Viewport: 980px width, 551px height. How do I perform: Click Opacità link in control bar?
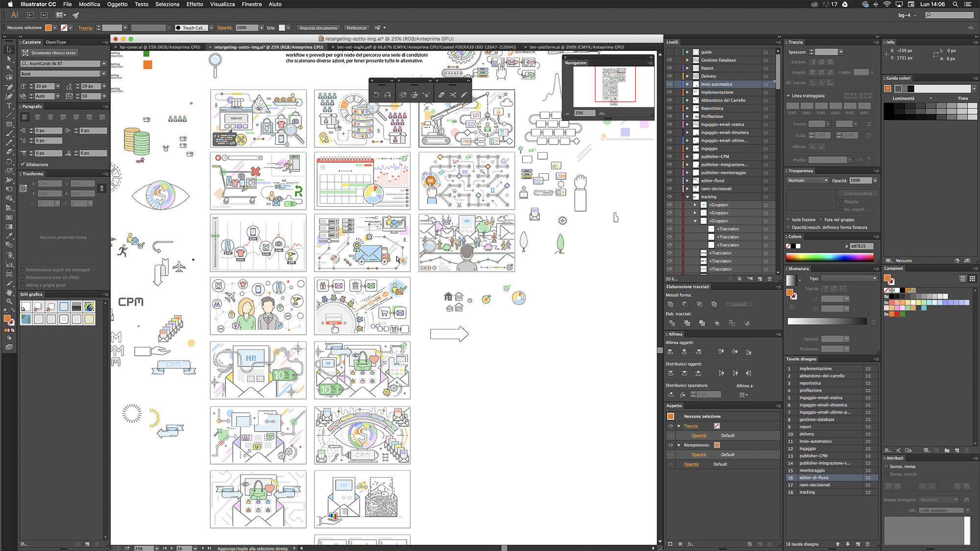coord(225,28)
